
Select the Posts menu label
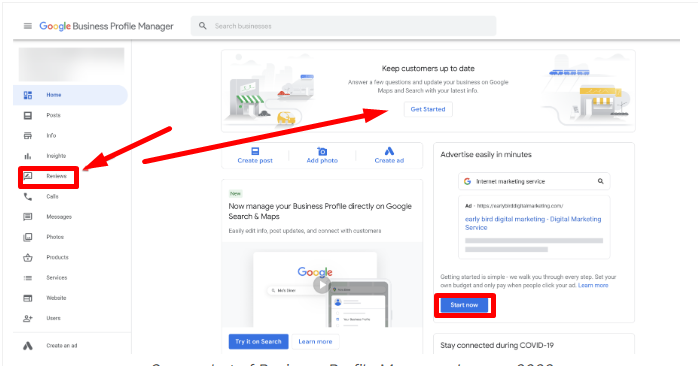(53, 115)
